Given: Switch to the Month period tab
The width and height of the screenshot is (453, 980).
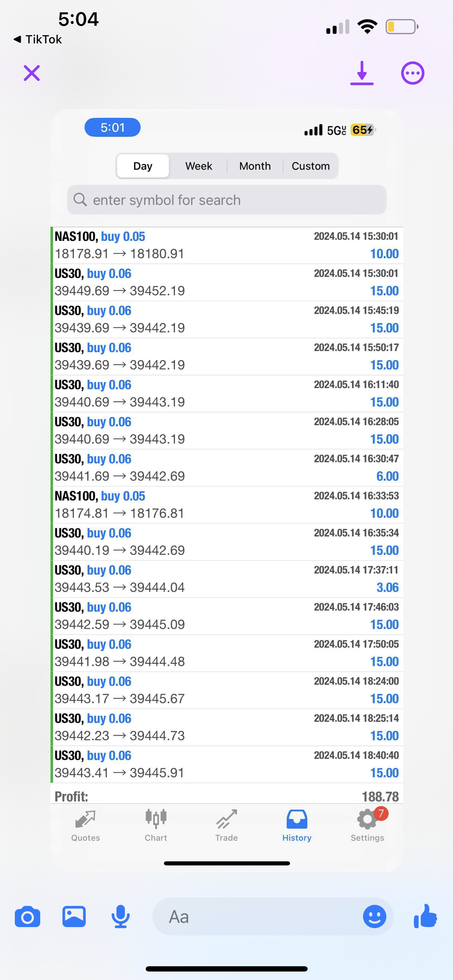Looking at the screenshot, I should [255, 166].
